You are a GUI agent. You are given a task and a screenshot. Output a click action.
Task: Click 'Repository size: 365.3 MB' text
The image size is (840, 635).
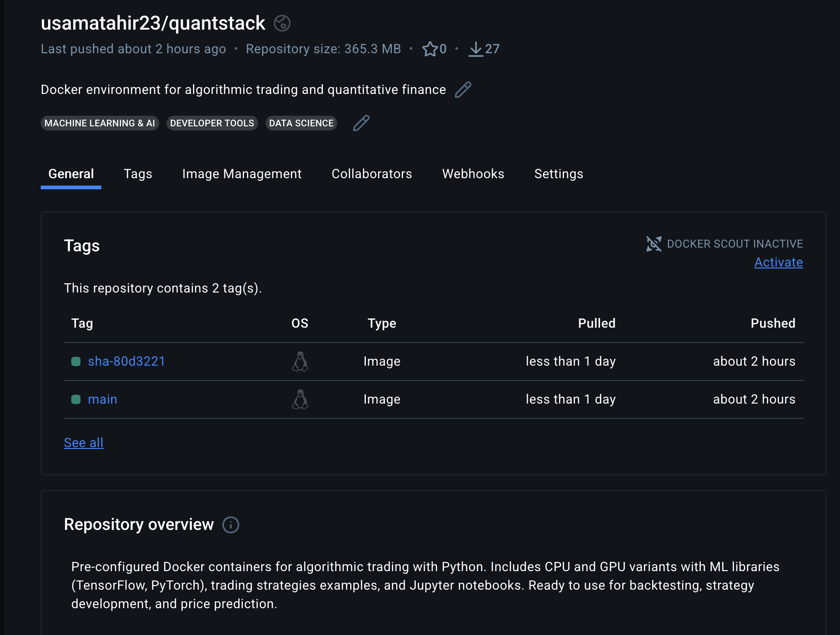point(323,49)
